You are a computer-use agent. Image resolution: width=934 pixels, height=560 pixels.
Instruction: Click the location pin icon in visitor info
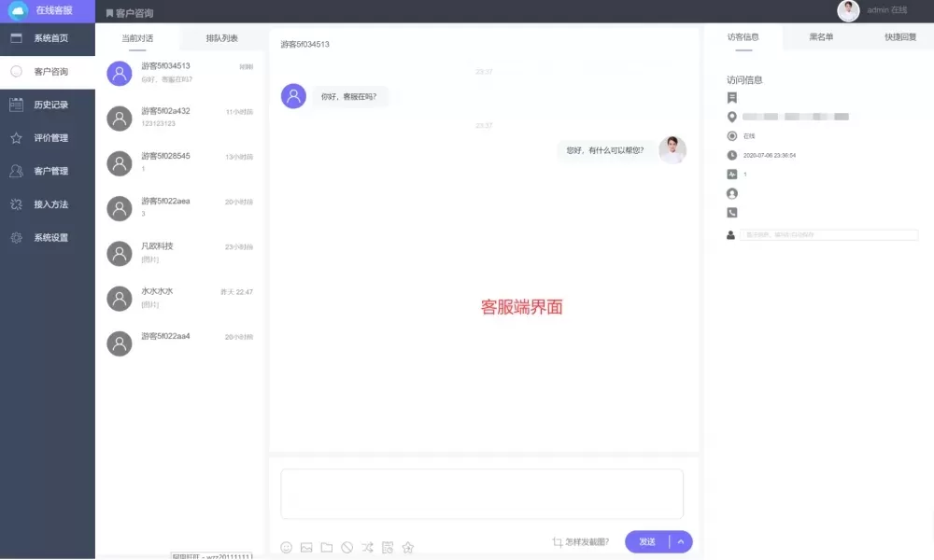(x=732, y=117)
